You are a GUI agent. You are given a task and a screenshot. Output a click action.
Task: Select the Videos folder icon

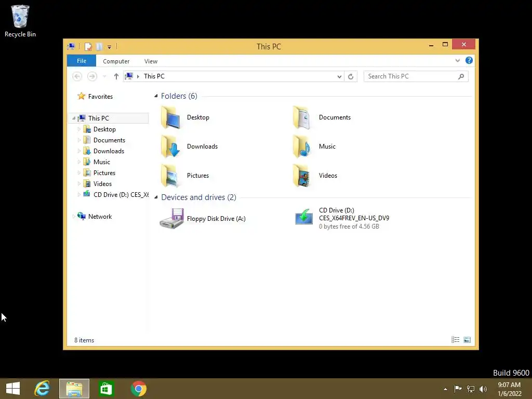302,176
